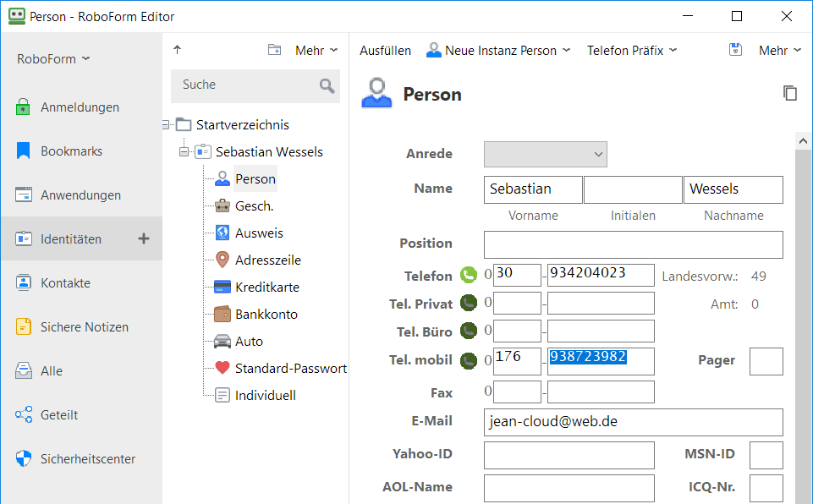This screenshot has height=504, width=813.
Task: Open Sichere Notizen in the sidebar
Action: point(81,327)
